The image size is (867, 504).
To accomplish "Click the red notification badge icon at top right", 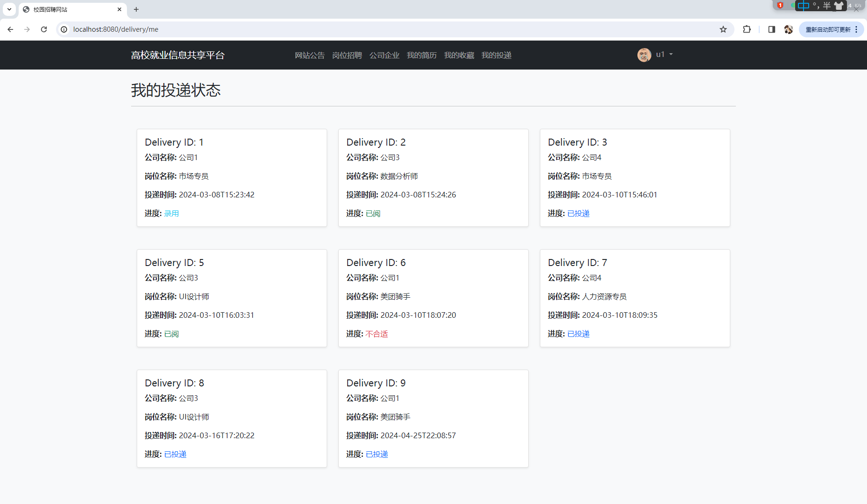I will [780, 6].
